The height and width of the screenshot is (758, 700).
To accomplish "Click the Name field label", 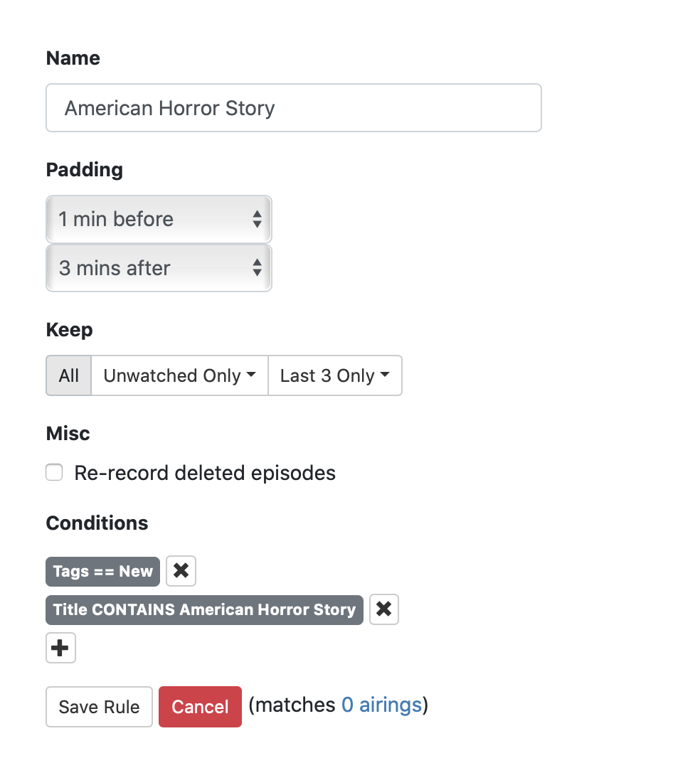I will coord(73,58).
